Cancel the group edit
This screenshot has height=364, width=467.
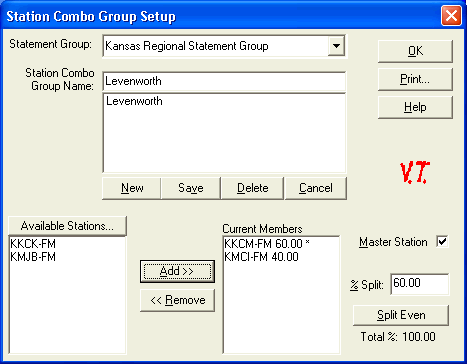coord(316,188)
